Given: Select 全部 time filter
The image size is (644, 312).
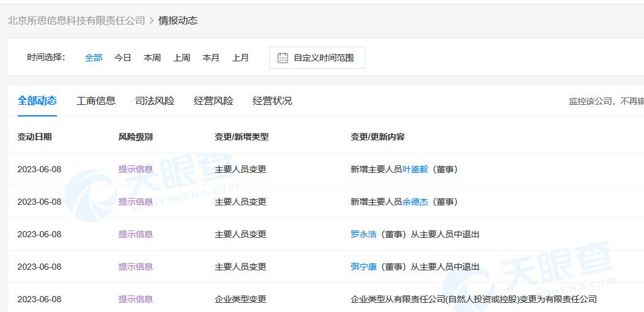Looking at the screenshot, I should click(x=94, y=58).
